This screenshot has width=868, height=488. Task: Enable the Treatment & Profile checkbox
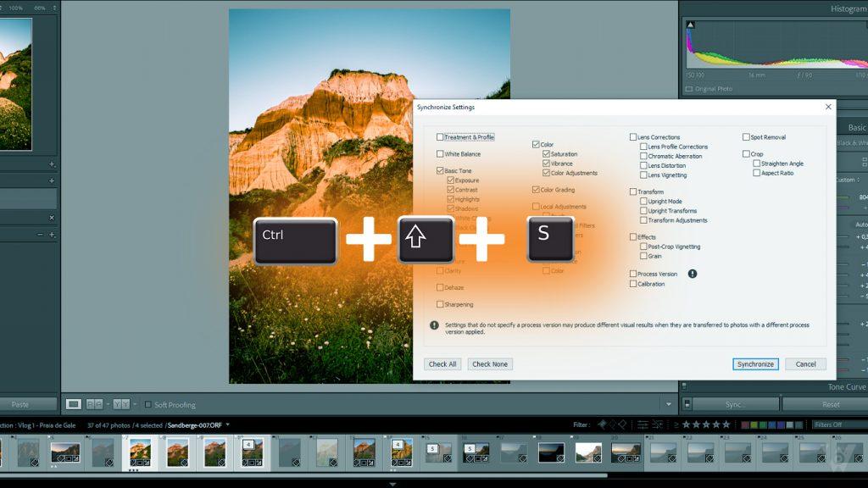(440, 137)
